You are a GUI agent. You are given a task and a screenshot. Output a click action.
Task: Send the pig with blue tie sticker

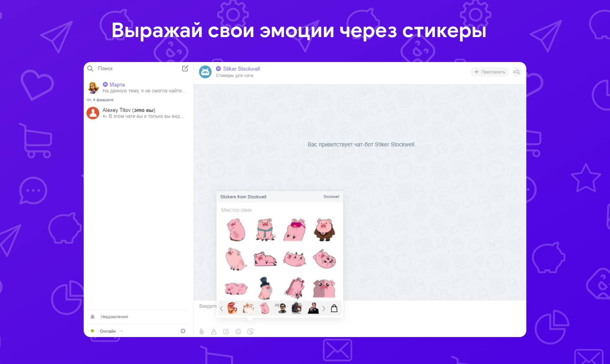coord(265,230)
